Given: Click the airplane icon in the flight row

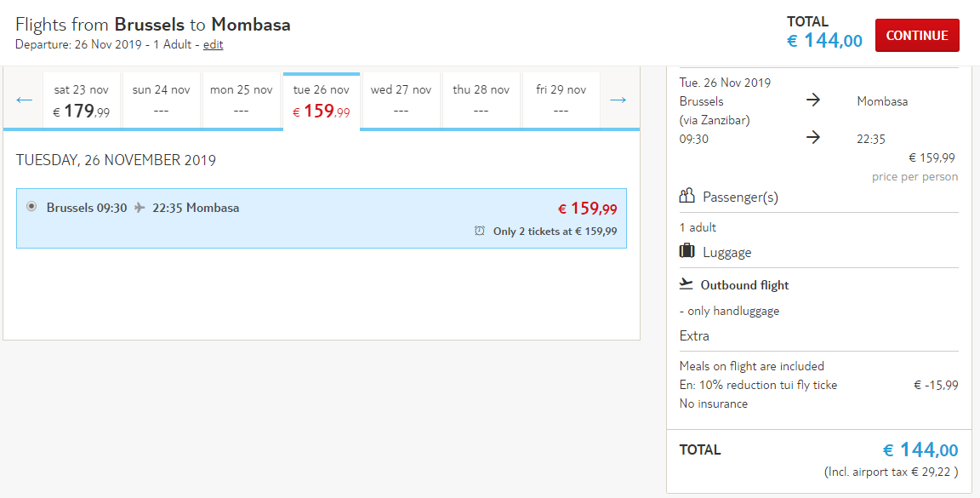Looking at the screenshot, I should click(140, 208).
